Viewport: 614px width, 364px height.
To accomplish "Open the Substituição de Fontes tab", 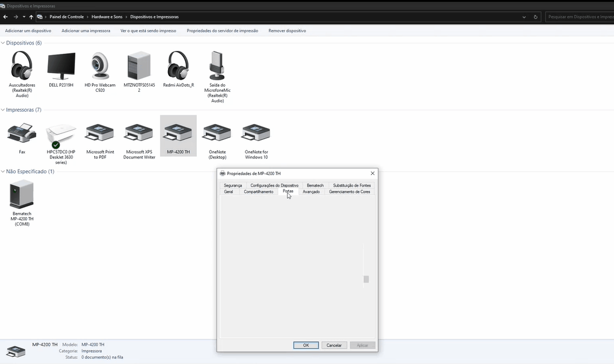I will click(352, 186).
